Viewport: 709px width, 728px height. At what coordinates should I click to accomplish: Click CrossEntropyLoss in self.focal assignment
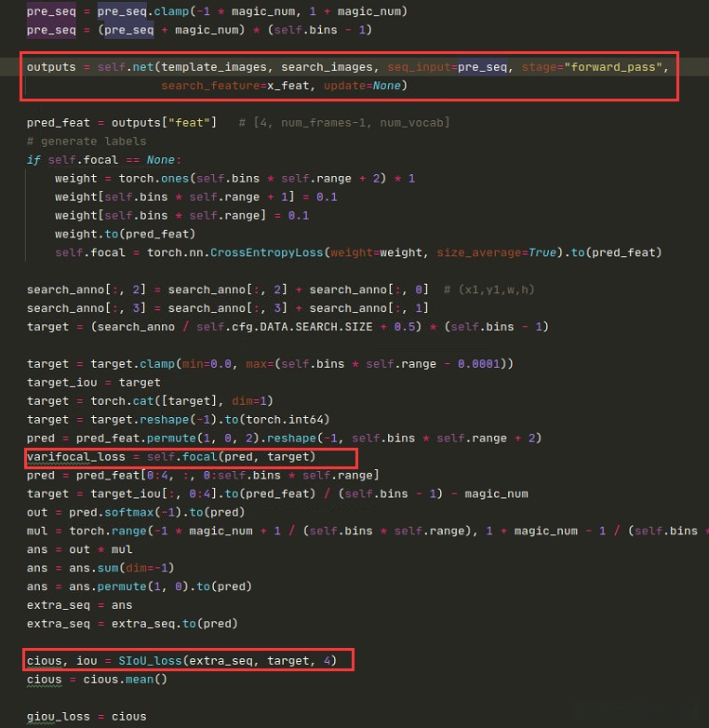point(266,252)
